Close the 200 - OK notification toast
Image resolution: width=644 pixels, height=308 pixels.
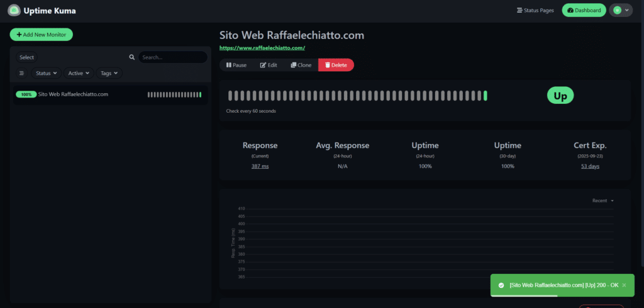click(625, 285)
